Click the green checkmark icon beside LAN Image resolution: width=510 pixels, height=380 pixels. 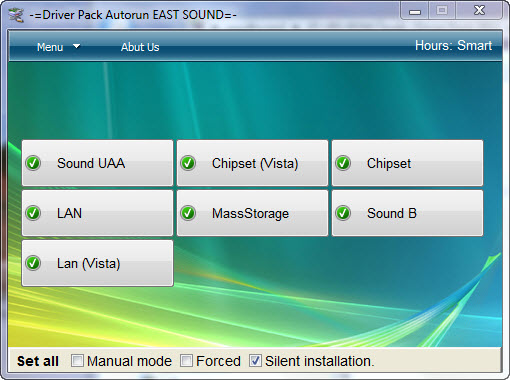33,213
